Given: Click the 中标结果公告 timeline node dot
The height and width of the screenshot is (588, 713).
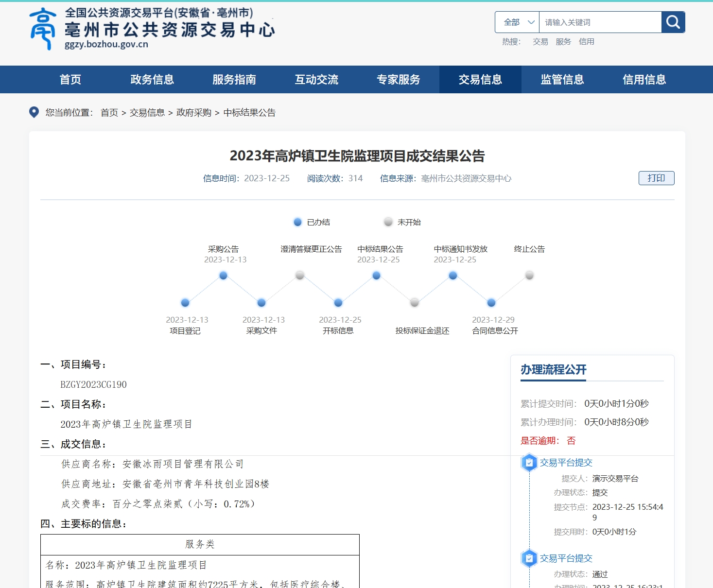Looking at the screenshot, I should coord(376,276).
